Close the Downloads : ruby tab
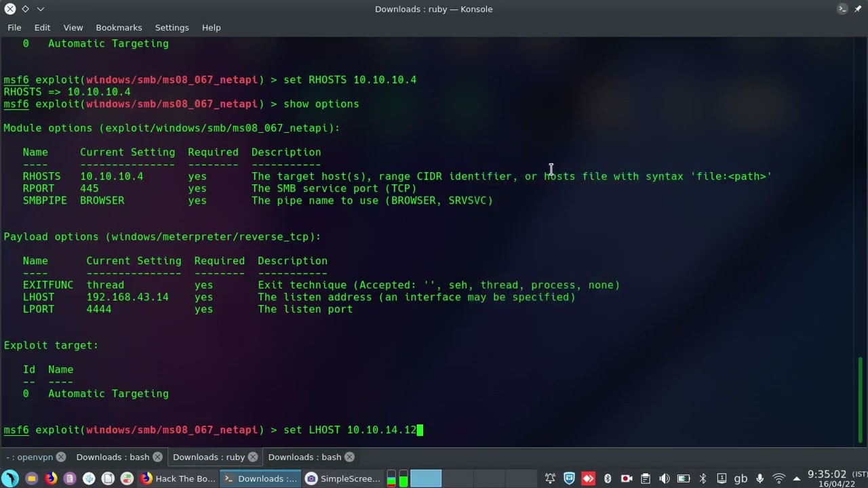The height and width of the screenshot is (488, 868). [253, 457]
